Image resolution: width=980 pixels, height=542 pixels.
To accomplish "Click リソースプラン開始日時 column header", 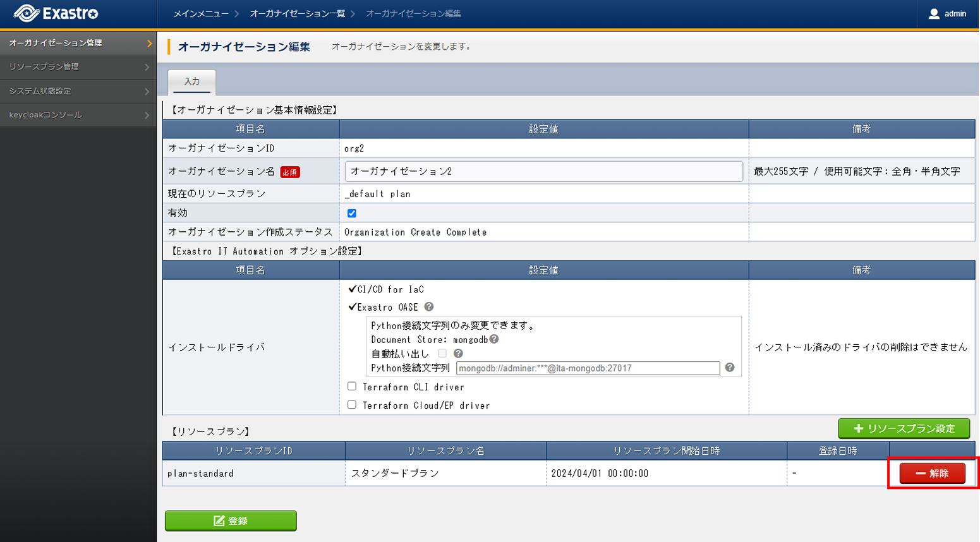I will coord(667,451).
